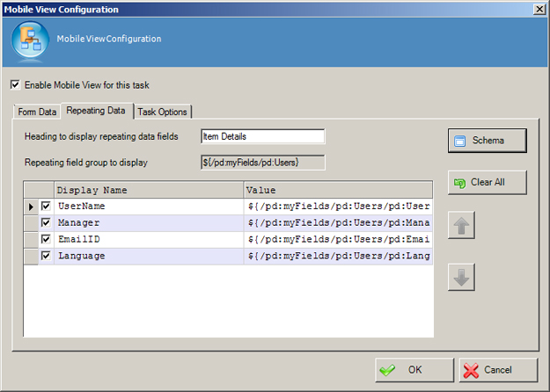Cancel the configuration dialog

pyautogui.click(x=498, y=370)
